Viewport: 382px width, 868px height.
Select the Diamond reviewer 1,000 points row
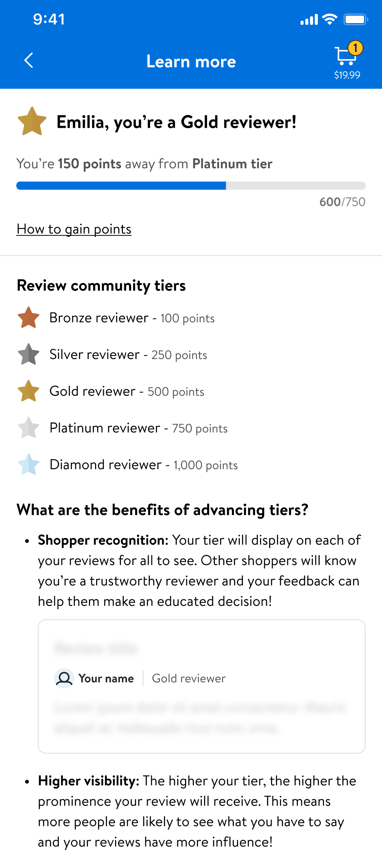(144, 465)
